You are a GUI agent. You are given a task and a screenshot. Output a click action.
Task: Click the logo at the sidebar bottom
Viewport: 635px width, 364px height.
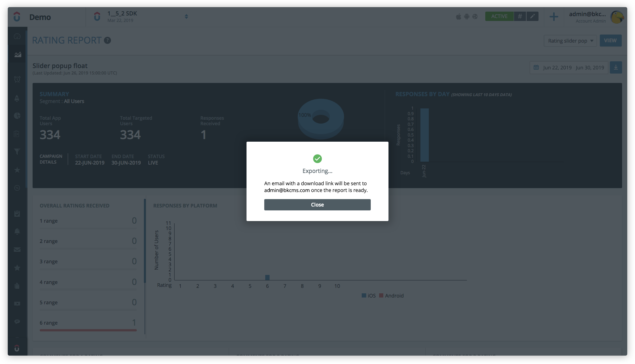(17, 348)
